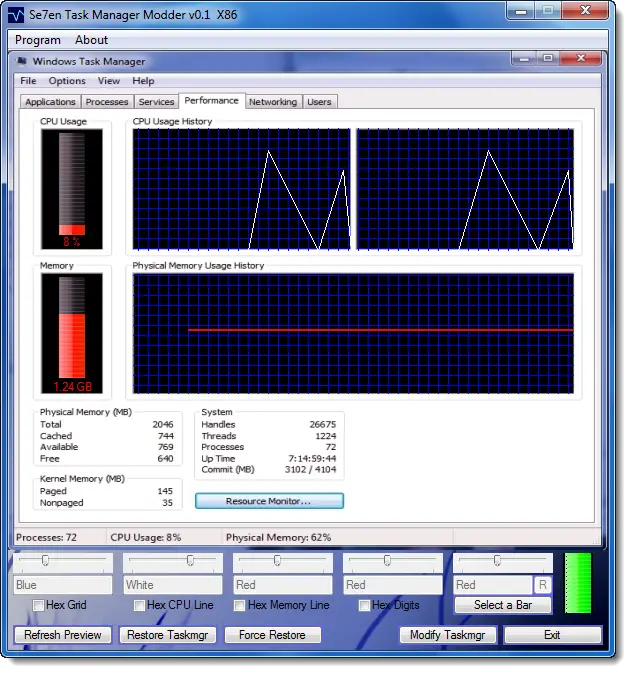Click the White CPU line color field

coord(173,586)
